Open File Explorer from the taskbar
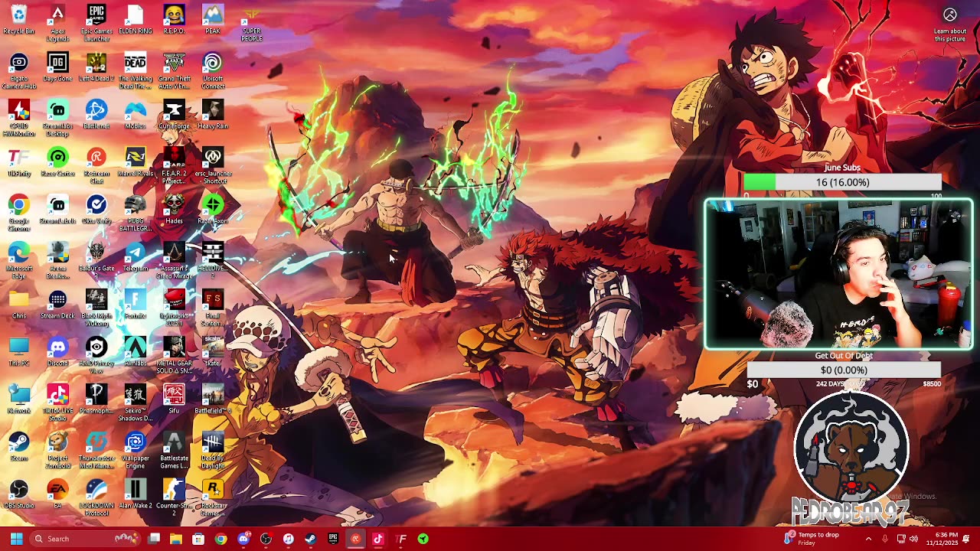Screen dimensions: 980x551 coord(176,539)
